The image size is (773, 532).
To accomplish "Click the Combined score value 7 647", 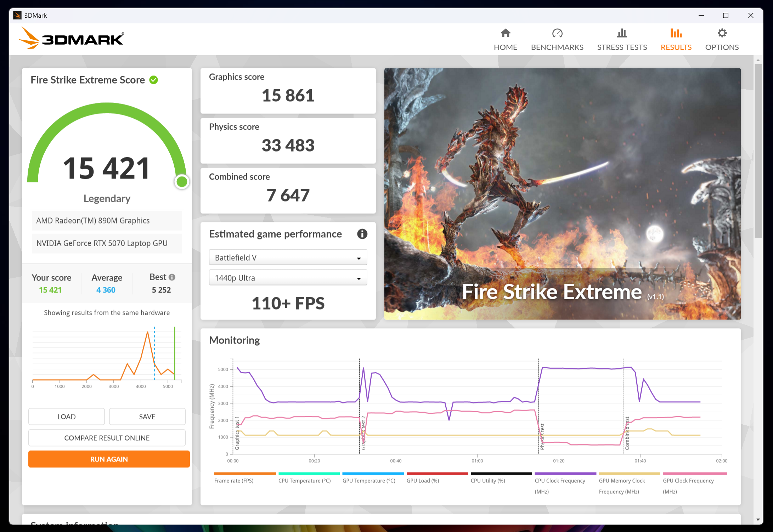I will [x=288, y=196].
